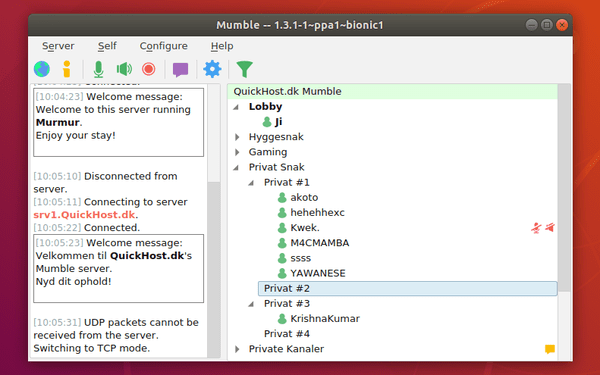The height and width of the screenshot is (375, 600).
Task: Select user akoto
Action: (x=304, y=197)
